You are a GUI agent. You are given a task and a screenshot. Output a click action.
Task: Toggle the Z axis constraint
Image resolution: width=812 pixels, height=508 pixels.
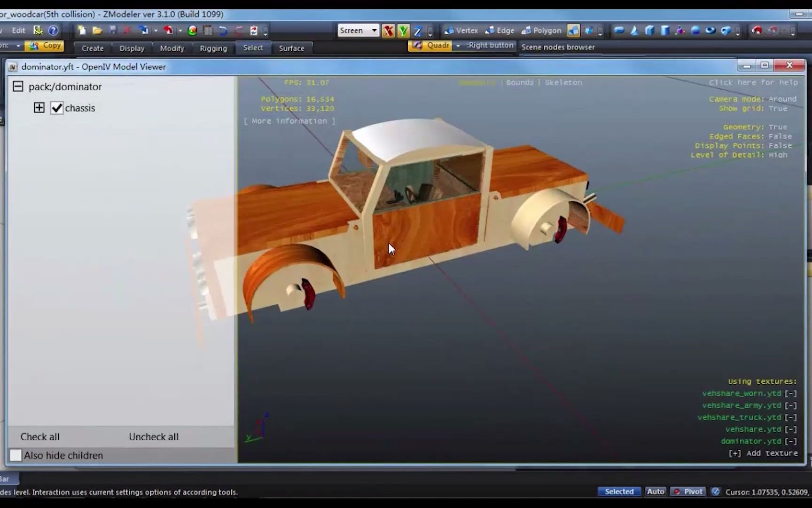(x=417, y=31)
